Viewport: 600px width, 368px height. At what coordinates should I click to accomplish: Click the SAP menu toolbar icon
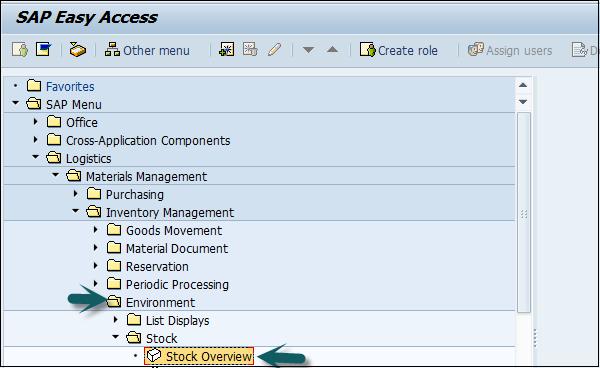coord(43,49)
